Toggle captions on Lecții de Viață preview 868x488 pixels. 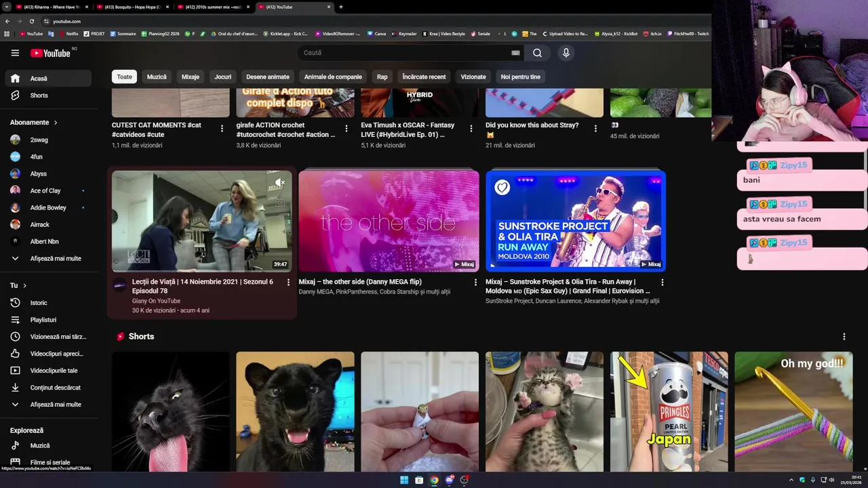(279, 202)
